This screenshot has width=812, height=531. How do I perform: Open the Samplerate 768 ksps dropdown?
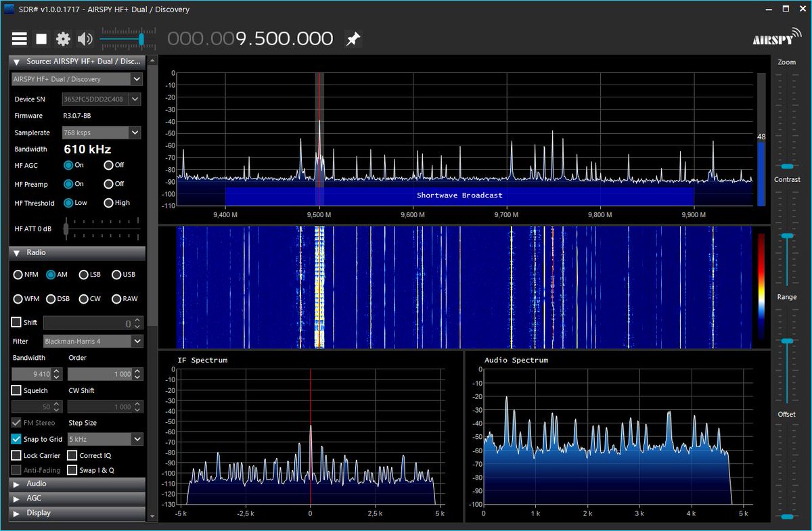click(x=101, y=133)
